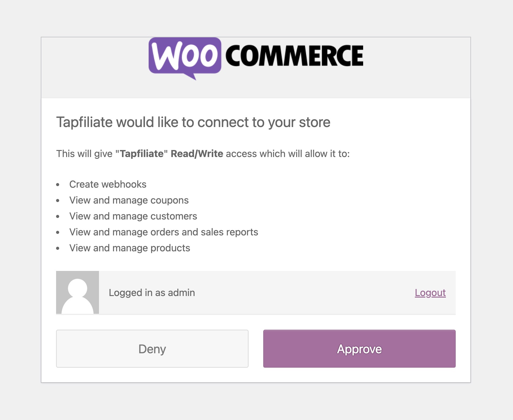
Task: Click the 'Tapfiliate would like to connect' heading
Action: pos(193,122)
